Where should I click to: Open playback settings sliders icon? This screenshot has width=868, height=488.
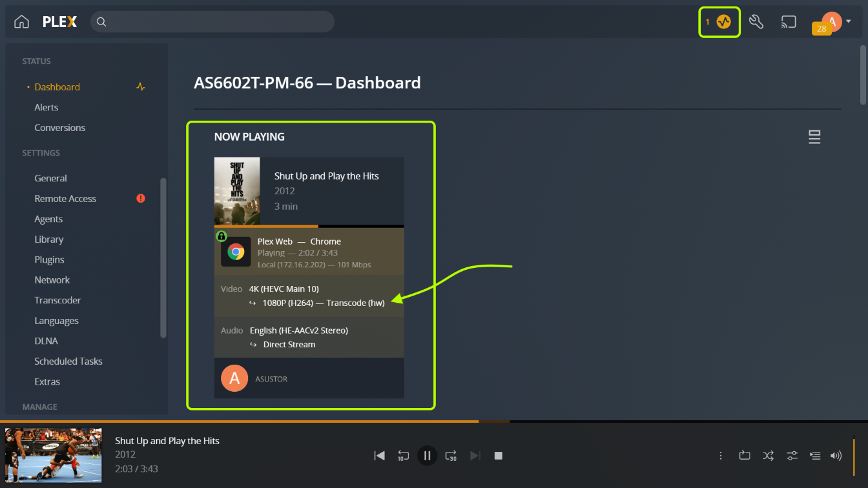(x=792, y=456)
